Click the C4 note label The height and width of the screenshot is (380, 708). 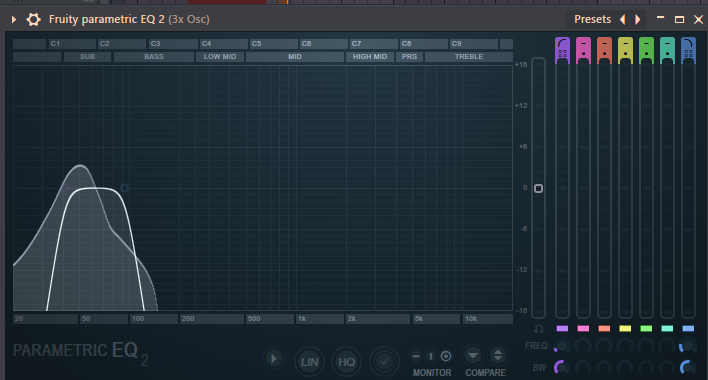[223, 44]
